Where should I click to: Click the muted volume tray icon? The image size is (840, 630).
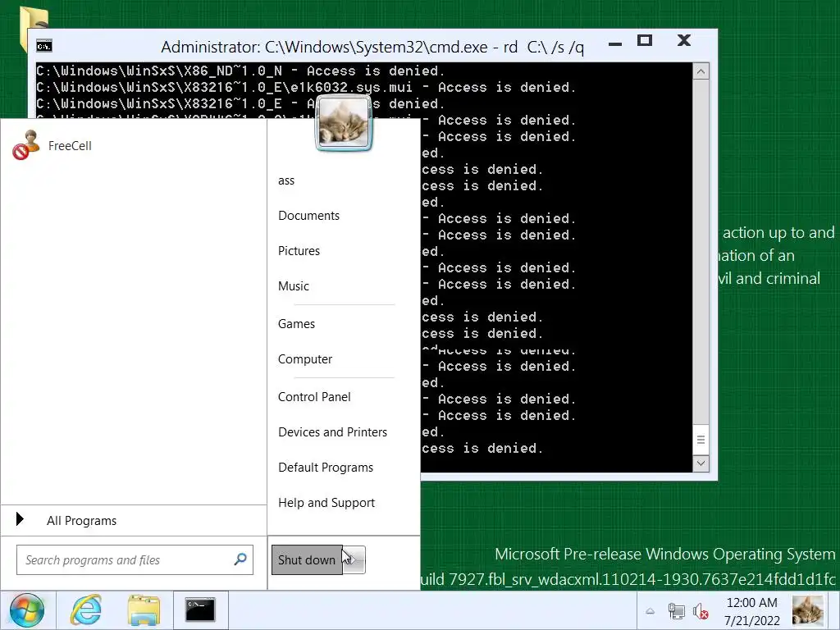coord(701,611)
